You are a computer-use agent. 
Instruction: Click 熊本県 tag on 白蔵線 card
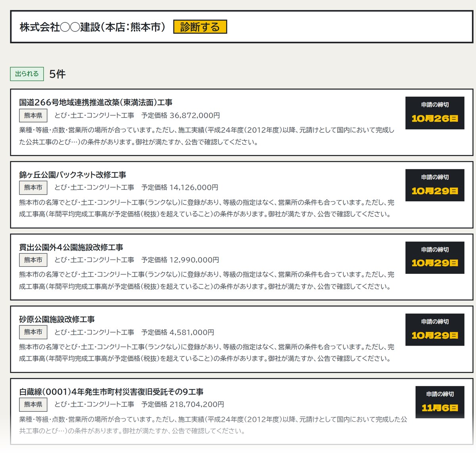click(x=33, y=405)
